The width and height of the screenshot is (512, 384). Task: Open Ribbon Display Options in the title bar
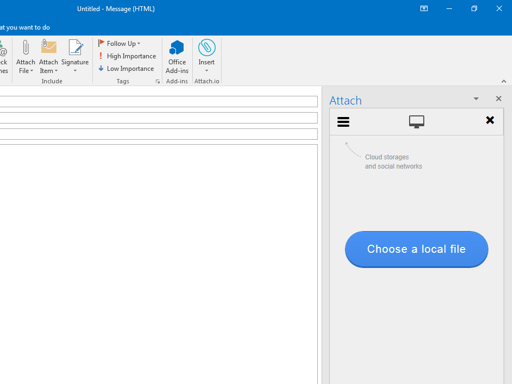pyautogui.click(x=424, y=9)
